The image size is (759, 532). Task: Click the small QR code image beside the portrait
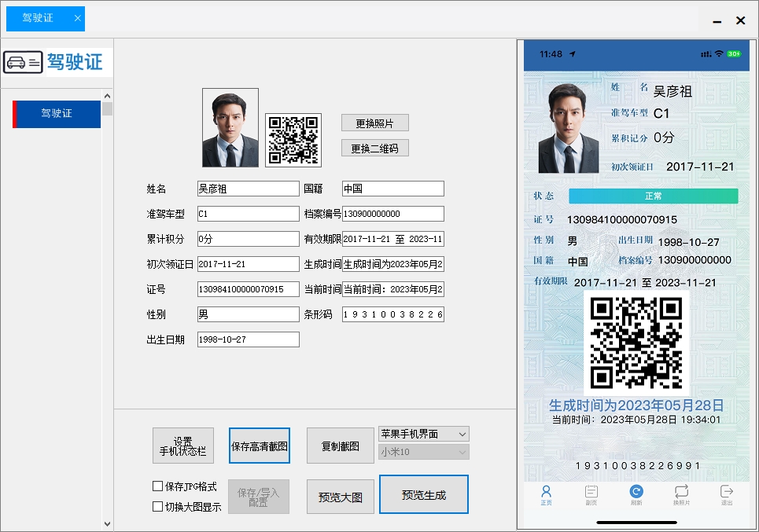point(293,138)
